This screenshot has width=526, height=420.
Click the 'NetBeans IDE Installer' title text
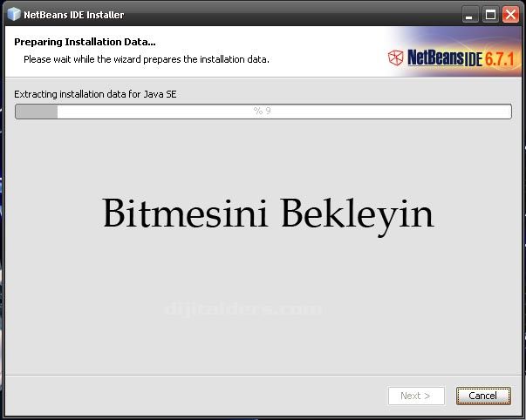(74, 15)
